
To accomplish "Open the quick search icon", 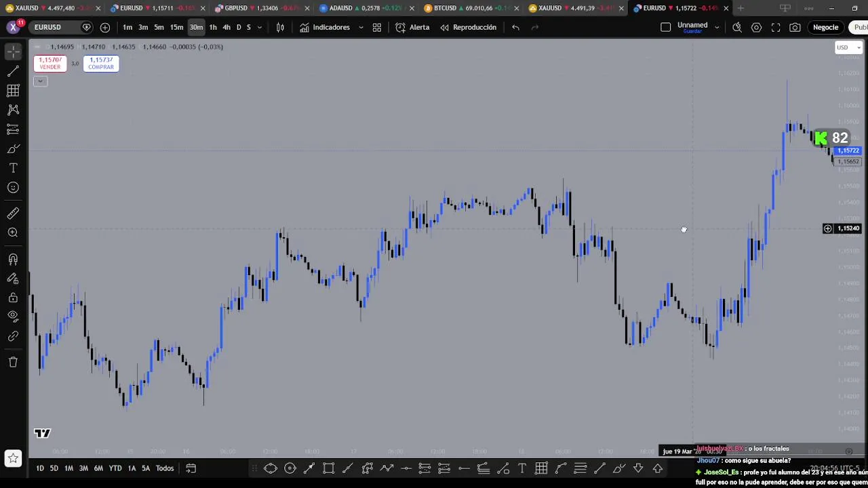I will pos(737,27).
